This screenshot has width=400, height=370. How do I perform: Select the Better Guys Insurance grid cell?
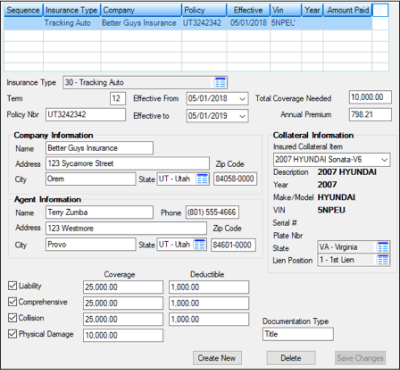point(141,23)
